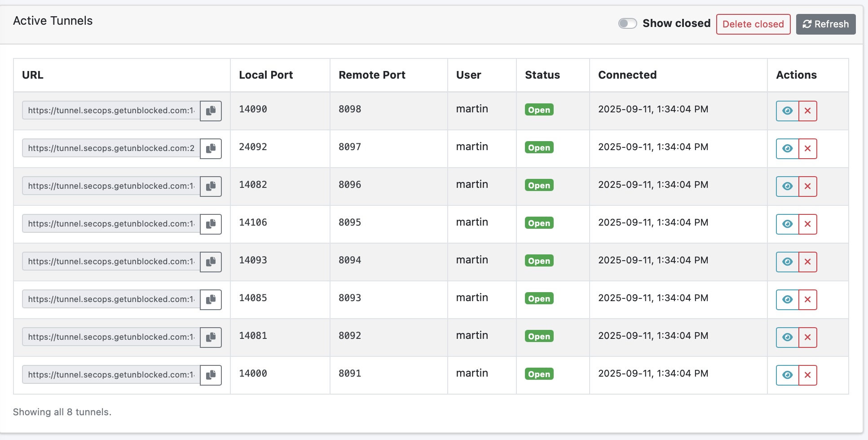868x440 pixels.
Task: Click local port value 14081
Action: pyautogui.click(x=253, y=336)
